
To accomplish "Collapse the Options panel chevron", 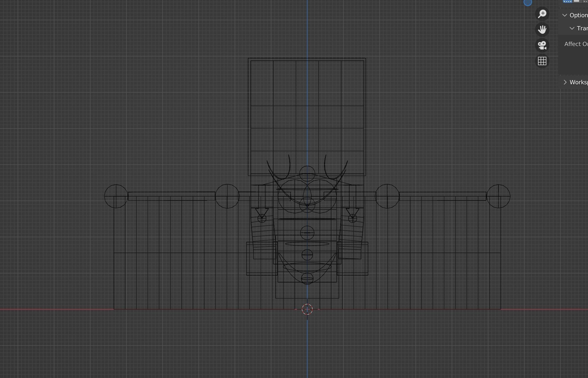I will click(565, 15).
